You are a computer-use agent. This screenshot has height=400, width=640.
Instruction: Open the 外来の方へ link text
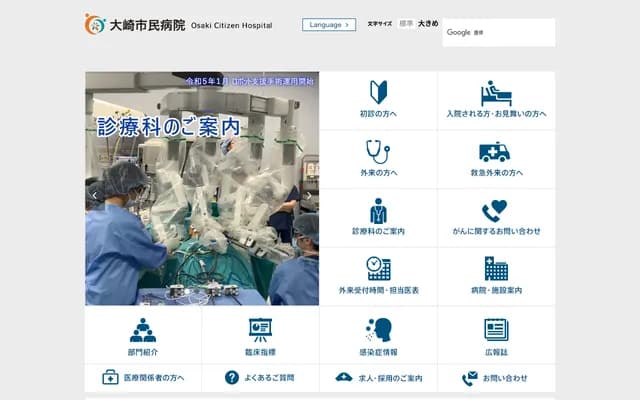(x=378, y=173)
